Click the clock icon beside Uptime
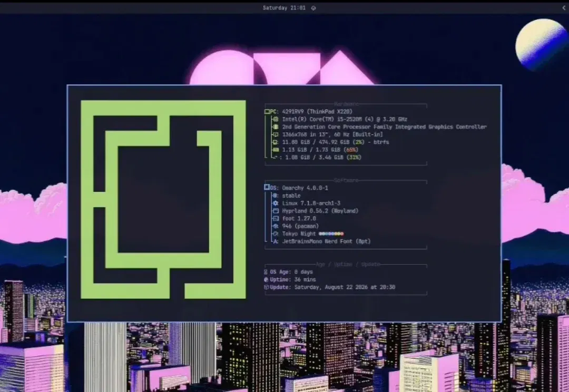 point(266,279)
